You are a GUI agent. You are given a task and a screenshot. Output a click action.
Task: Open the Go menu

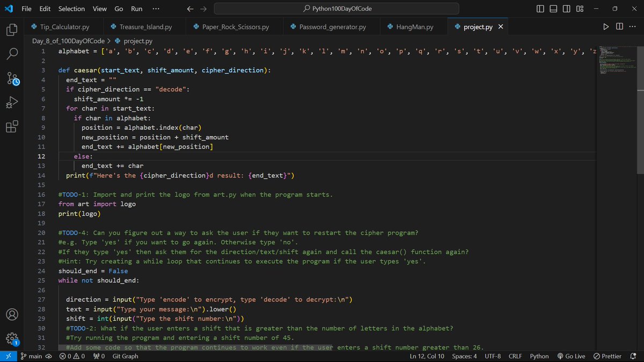119,9
